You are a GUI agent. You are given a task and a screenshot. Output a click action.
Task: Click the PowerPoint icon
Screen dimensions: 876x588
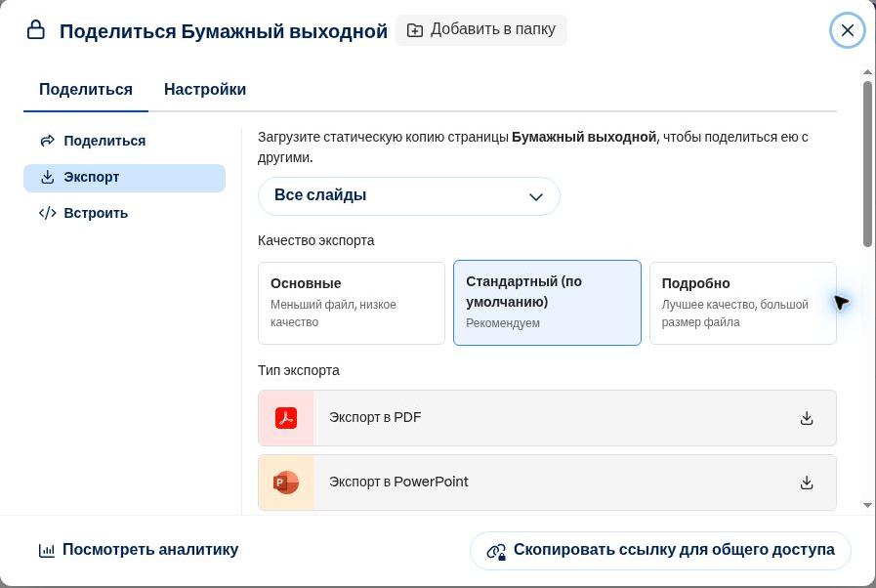286,483
